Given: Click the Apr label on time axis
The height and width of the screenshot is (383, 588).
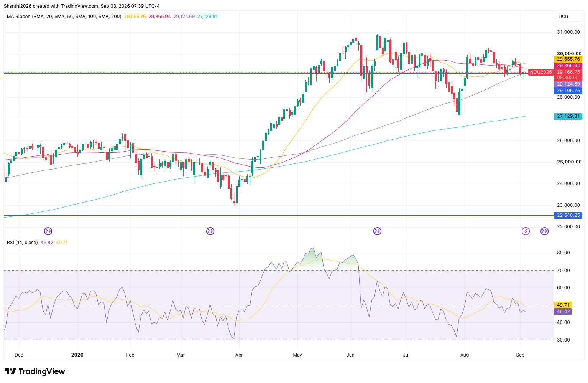Looking at the screenshot, I should tap(239, 355).
